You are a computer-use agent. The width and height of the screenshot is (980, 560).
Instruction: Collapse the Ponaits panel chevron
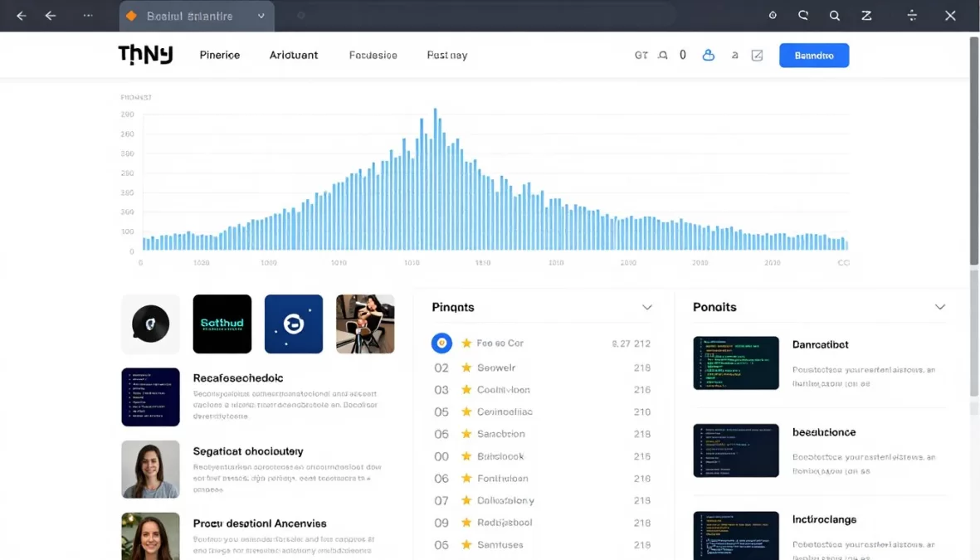pos(940,307)
